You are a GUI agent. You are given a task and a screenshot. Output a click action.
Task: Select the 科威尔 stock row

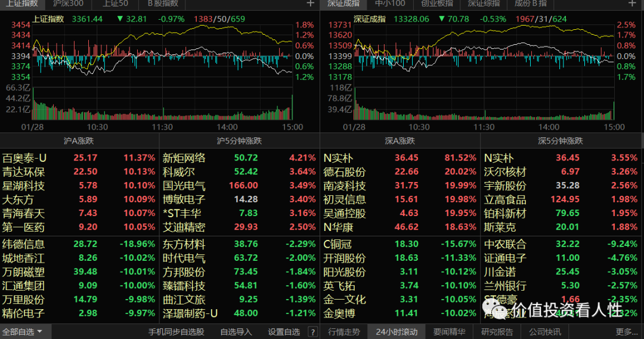coord(240,172)
